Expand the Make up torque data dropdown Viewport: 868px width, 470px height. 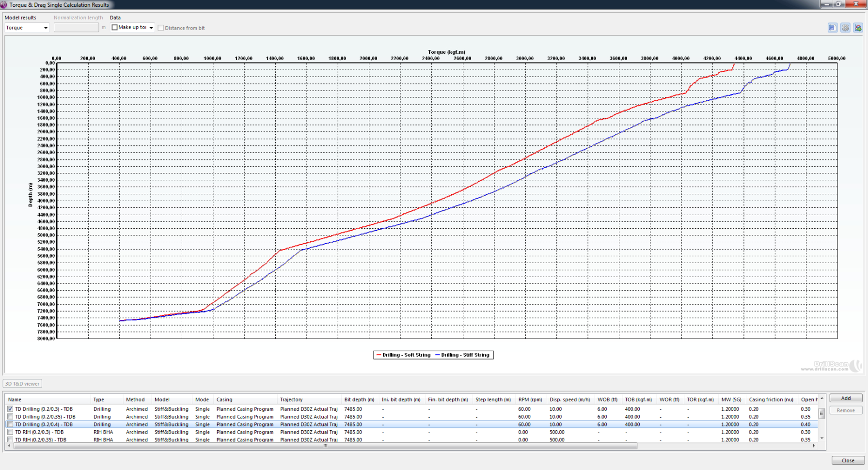pos(151,28)
